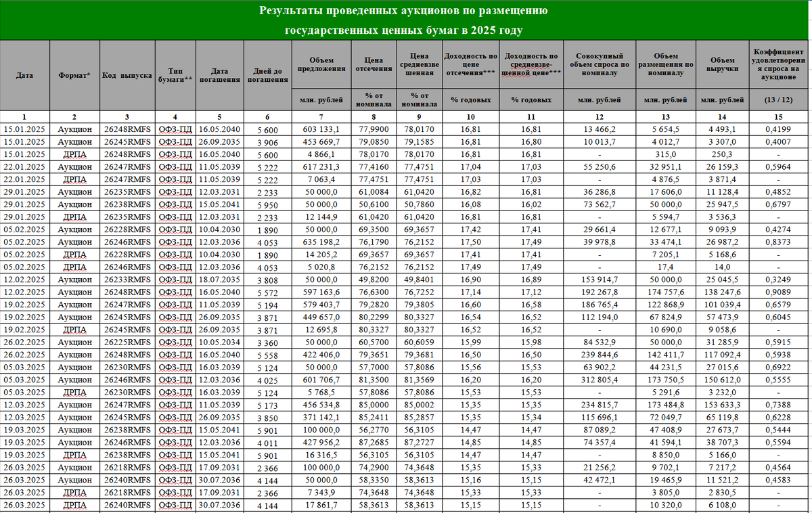Click the 'Объем выручки' column header
Image resolution: width=812 pixels, height=513 pixels.
click(723, 64)
